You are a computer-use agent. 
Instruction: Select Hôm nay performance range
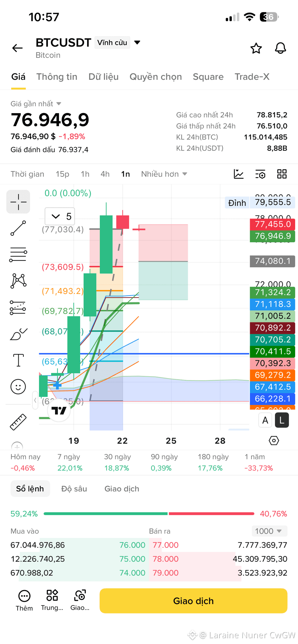[x=25, y=463]
